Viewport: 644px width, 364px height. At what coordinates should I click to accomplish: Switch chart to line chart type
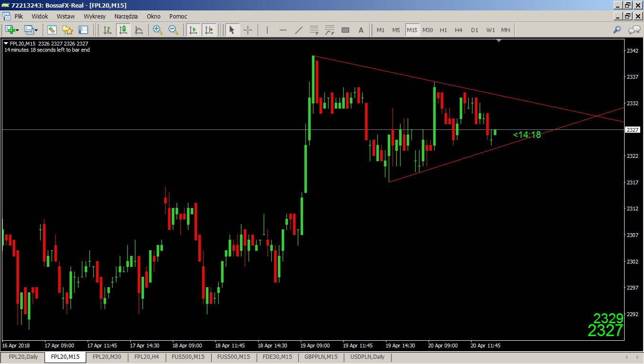pyautogui.click(x=139, y=30)
